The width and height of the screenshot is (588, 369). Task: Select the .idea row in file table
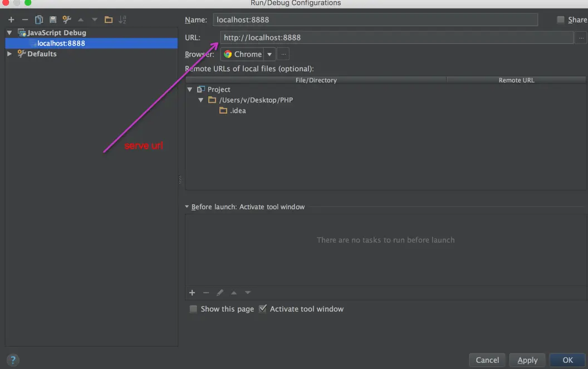point(385,110)
